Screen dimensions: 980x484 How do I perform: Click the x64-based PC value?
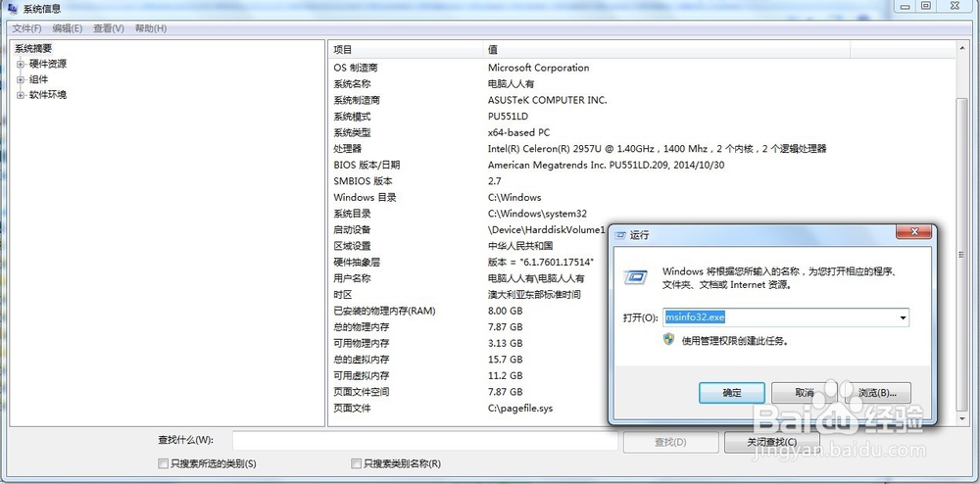518,132
